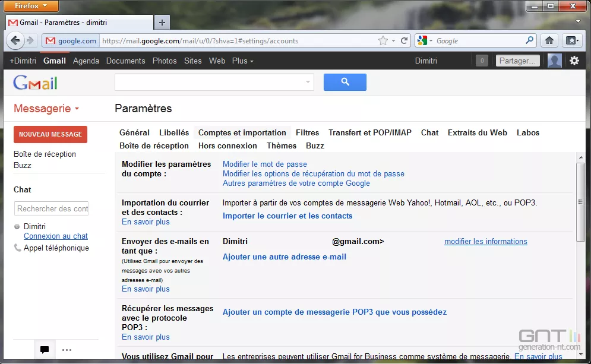Open the settings gear icon
The height and width of the screenshot is (364, 591).
coord(574,61)
